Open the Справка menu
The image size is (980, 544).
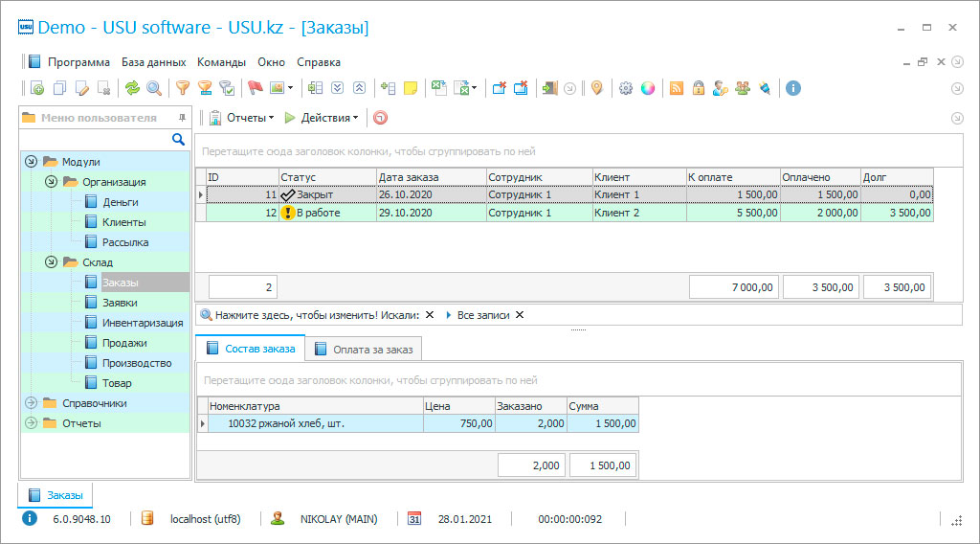click(x=319, y=62)
